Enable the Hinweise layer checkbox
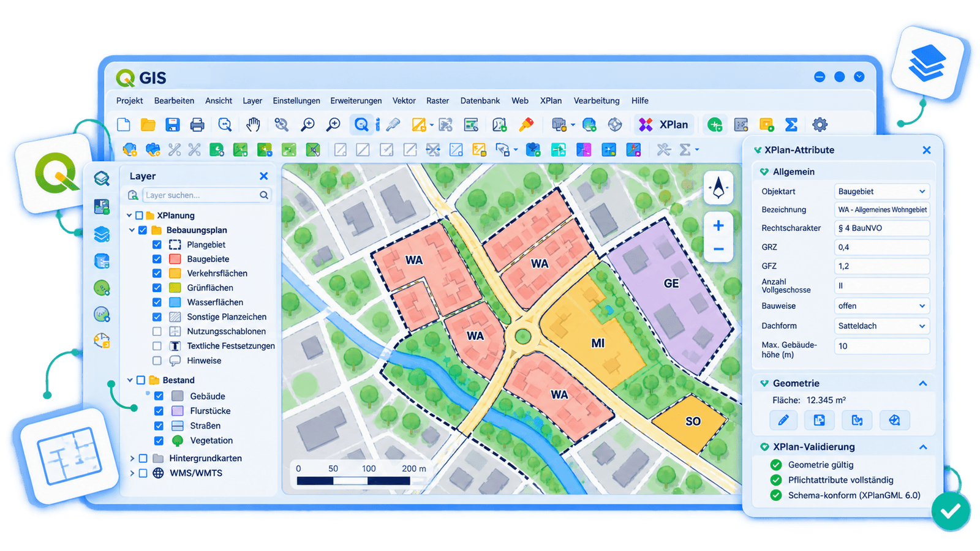Screen dimensions: 980x551 click(x=157, y=361)
